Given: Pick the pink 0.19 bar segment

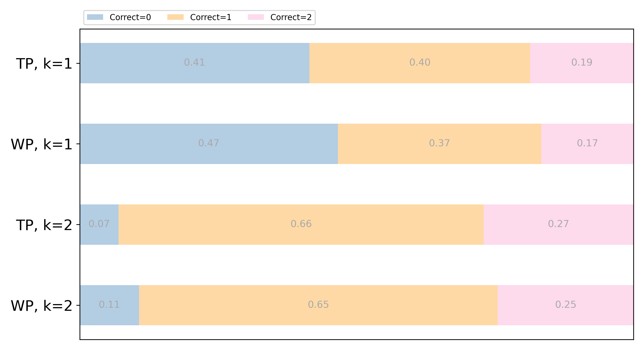Looking at the screenshot, I should click(581, 73).
